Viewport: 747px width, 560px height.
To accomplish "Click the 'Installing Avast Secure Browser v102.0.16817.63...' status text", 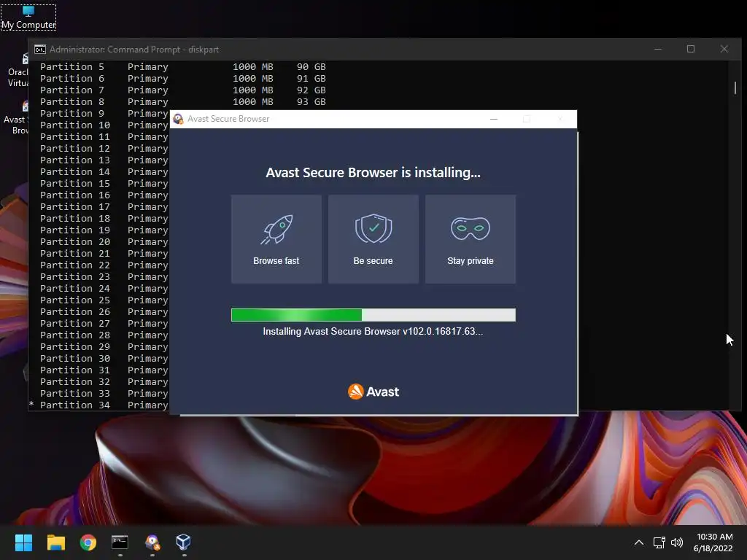I will (x=373, y=332).
